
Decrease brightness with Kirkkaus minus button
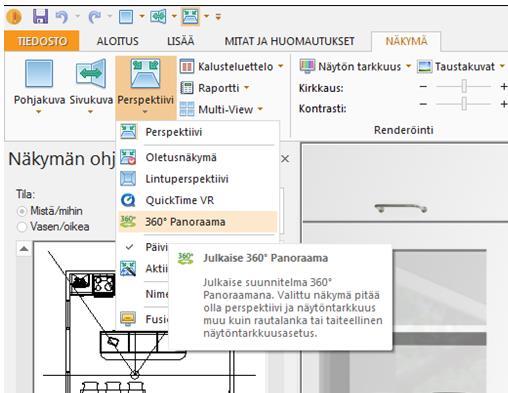[423, 87]
